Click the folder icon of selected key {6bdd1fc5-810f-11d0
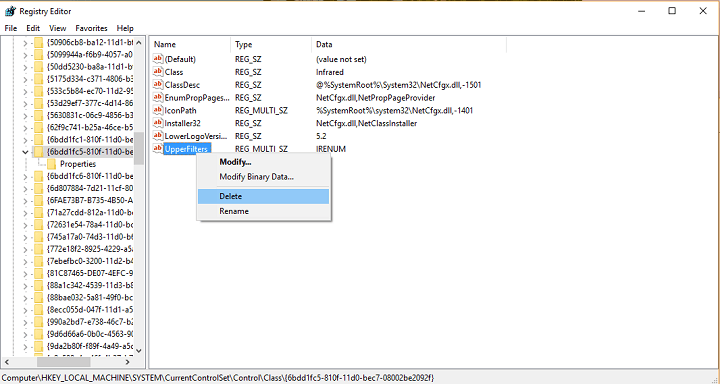The image size is (720, 384). point(39,152)
